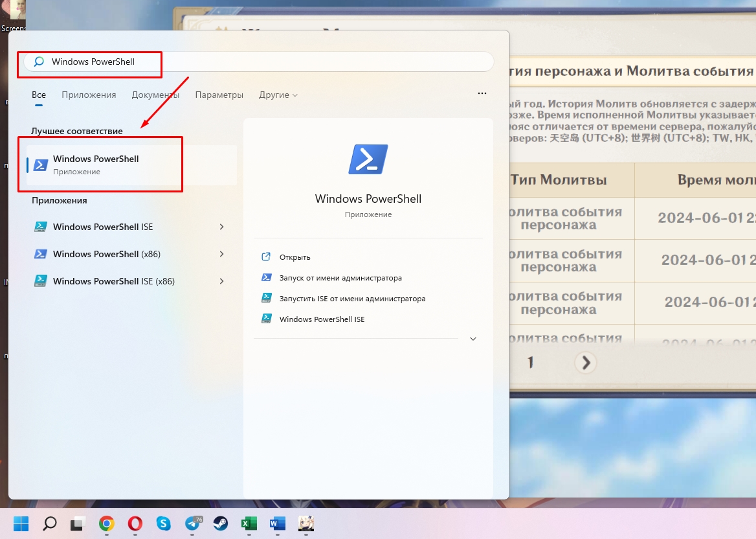Open Excel from the taskbar
756x539 pixels.
[x=249, y=523]
